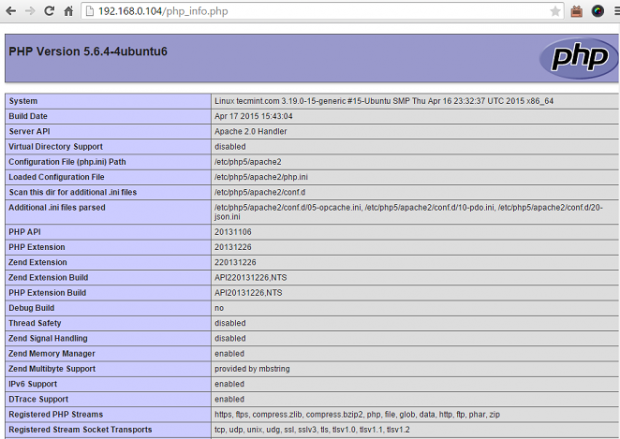This screenshot has height=439, width=620.
Task: Reload the php_info.php page
Action: tap(49, 11)
